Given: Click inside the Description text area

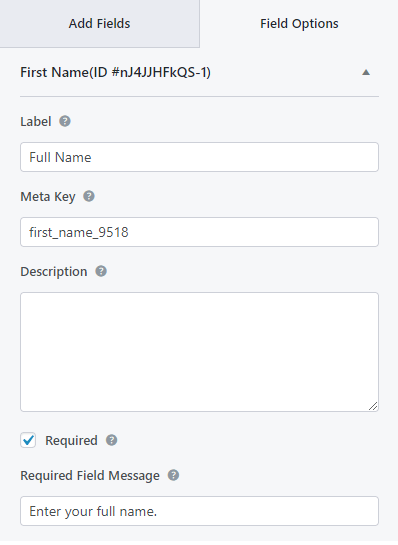Looking at the screenshot, I should pos(199,352).
